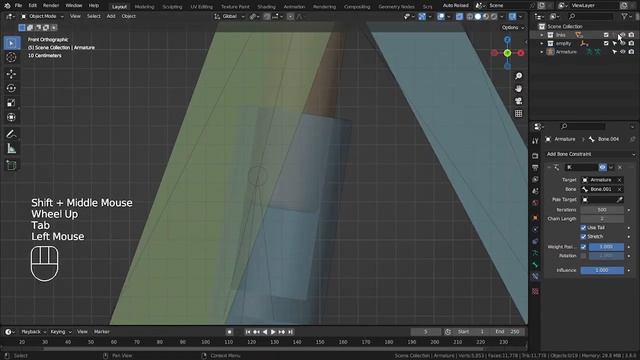Switch to the Modeling workspace tab
This screenshot has height=360, width=640.
(x=144, y=7)
